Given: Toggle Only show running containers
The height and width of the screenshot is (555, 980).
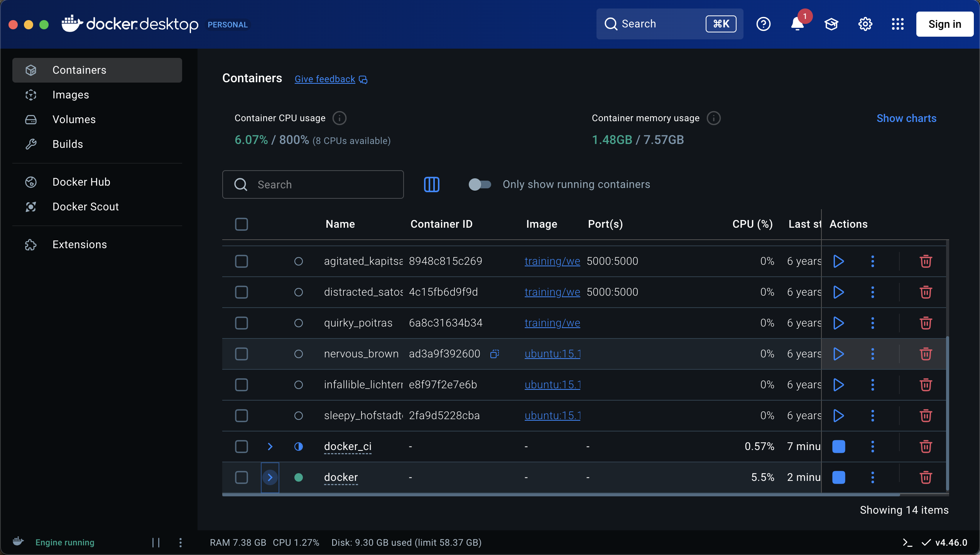Looking at the screenshot, I should click(480, 184).
